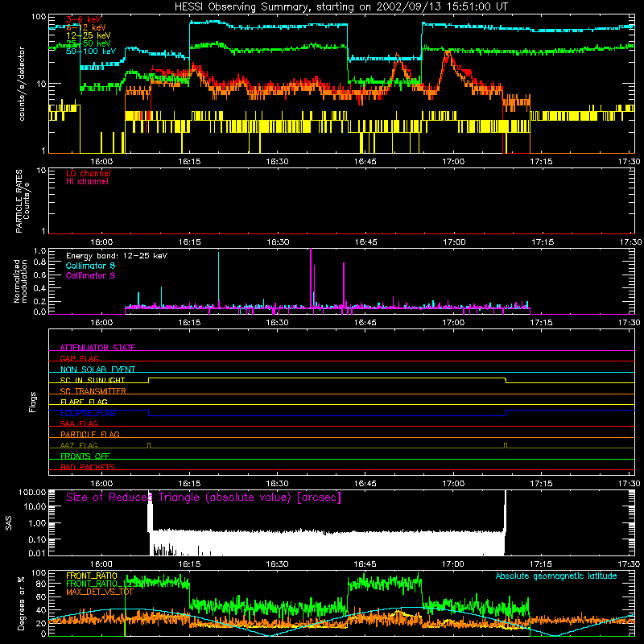Select the green '25-50 keV' legend entry
Image resolution: width=644 pixels, height=644 pixels.
[89, 43]
